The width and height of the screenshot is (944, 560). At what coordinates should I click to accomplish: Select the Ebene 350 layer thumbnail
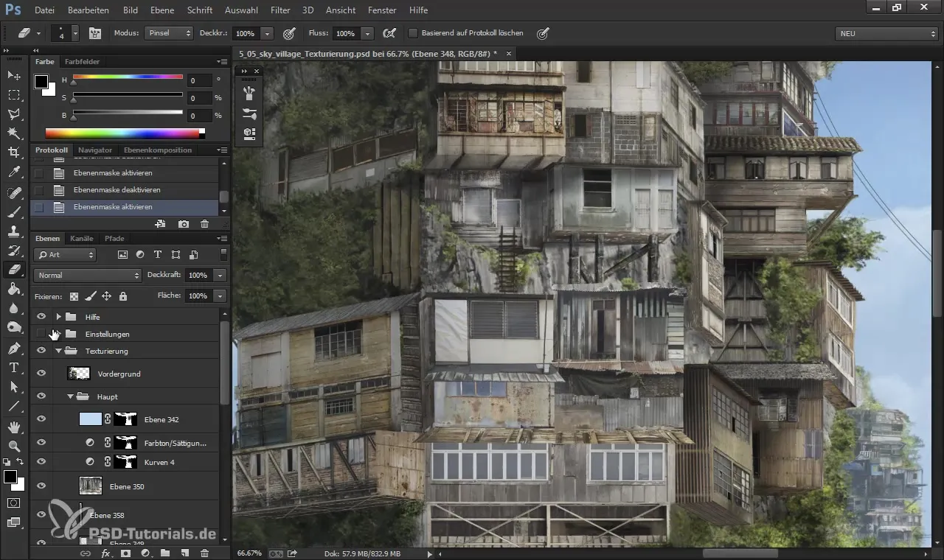click(90, 486)
